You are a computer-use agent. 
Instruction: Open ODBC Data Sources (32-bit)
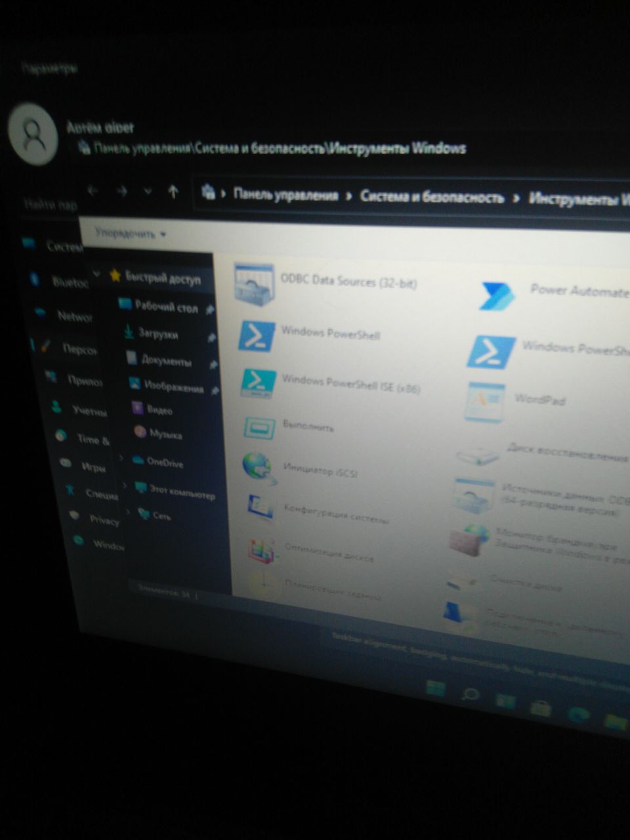coord(326,284)
